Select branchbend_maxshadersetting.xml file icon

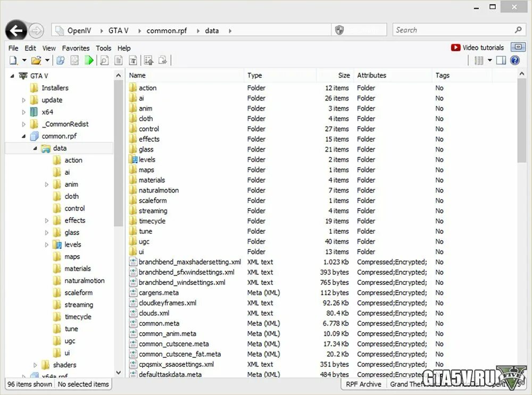coord(133,262)
